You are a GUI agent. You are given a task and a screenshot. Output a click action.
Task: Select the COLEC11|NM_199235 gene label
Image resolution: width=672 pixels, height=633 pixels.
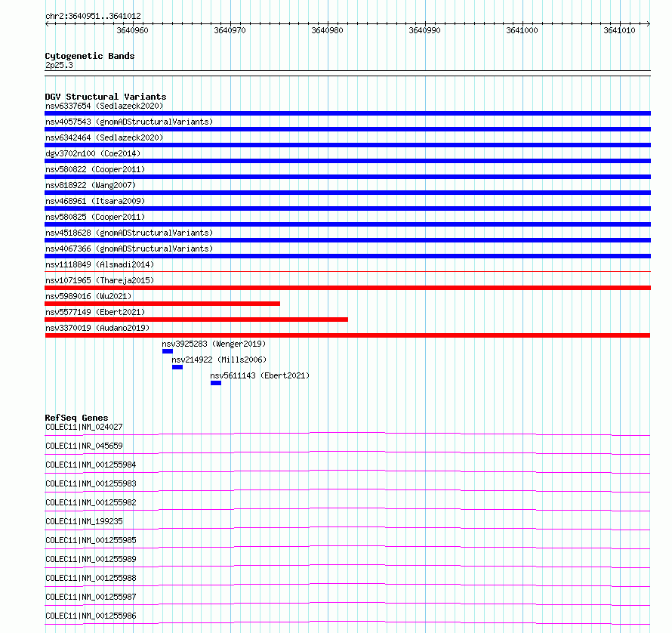click(x=84, y=521)
